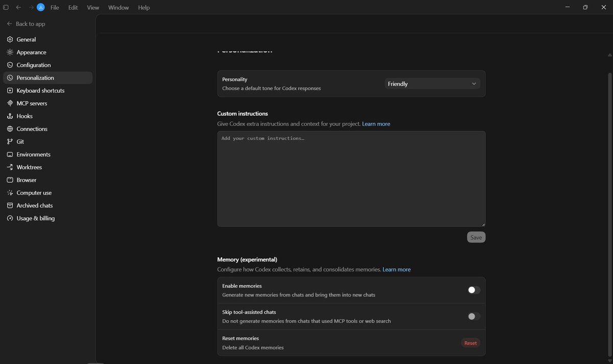613x364 pixels.
Task: Click the text area resize handle corner
Action: [483, 224]
